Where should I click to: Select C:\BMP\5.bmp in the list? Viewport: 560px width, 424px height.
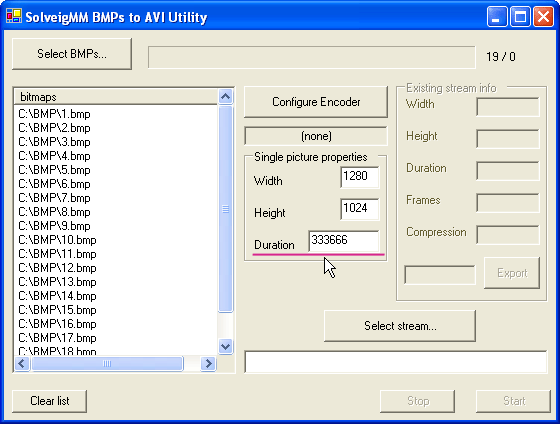point(54,170)
